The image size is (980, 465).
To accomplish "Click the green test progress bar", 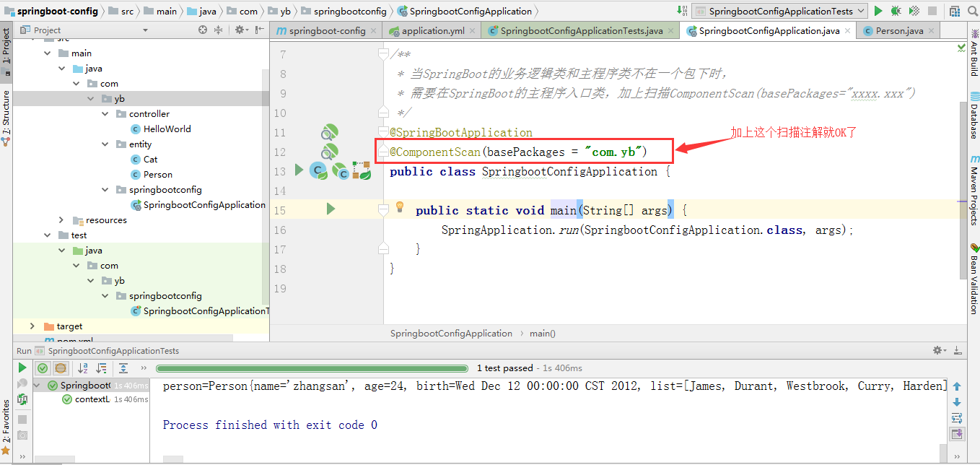I will (312, 368).
